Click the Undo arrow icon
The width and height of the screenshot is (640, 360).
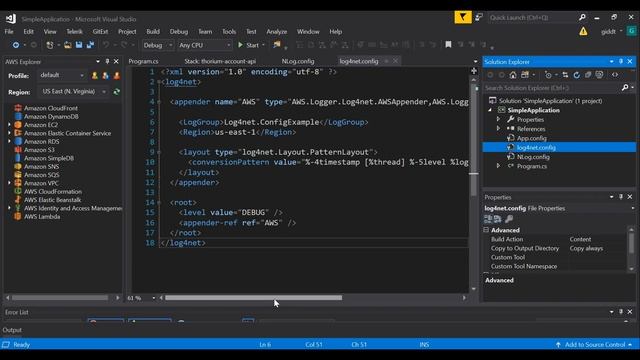(106, 45)
